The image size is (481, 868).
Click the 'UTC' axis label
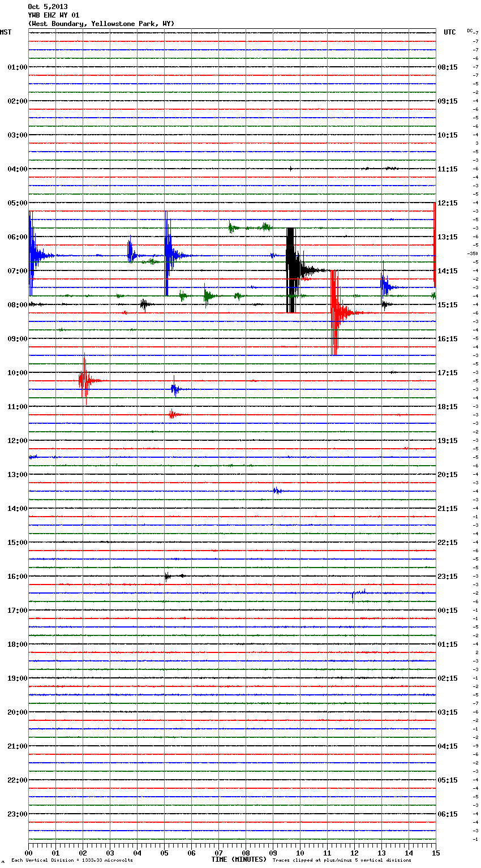[450, 32]
